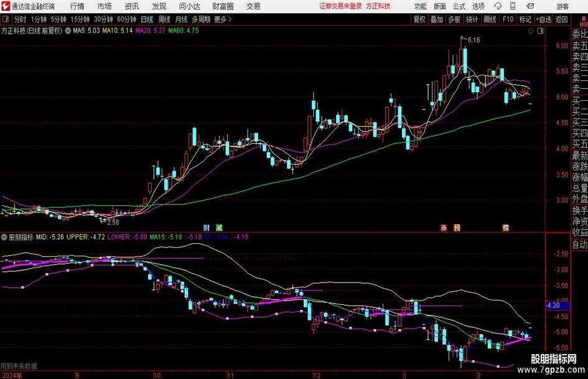Click the 返回 back button
The width and height of the screenshot is (588, 379).
pos(561,19)
